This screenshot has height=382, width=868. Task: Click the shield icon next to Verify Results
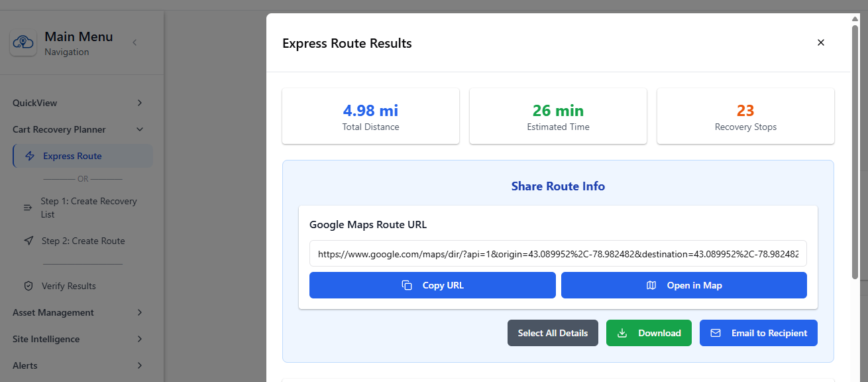pos(28,285)
